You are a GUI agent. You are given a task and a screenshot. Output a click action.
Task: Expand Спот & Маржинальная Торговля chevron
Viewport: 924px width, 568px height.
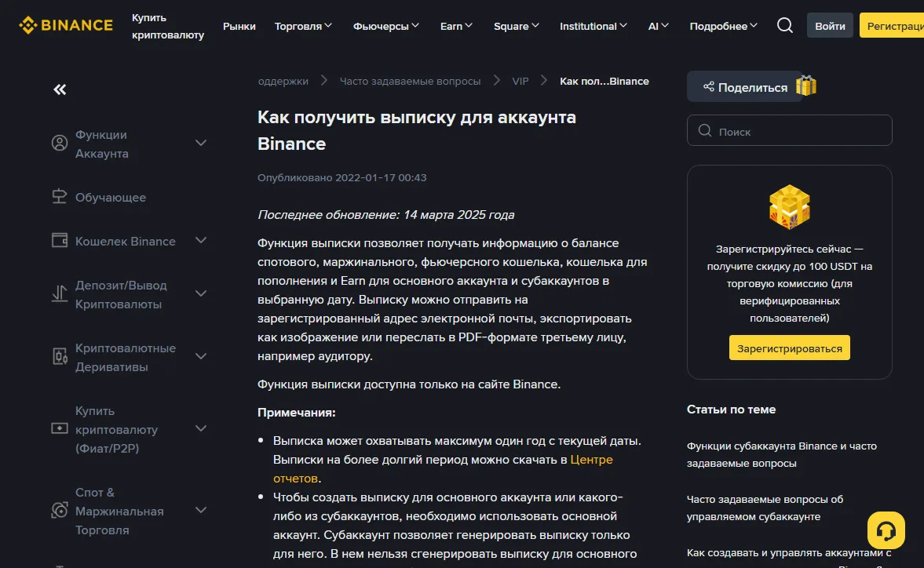[x=201, y=510]
